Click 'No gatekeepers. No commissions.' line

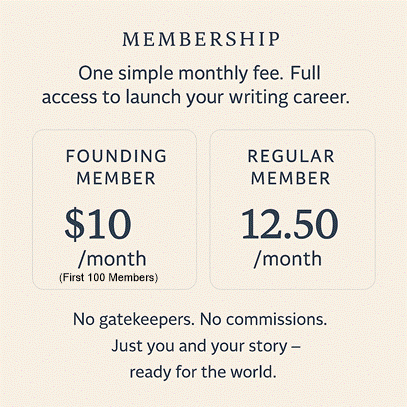coord(200,319)
